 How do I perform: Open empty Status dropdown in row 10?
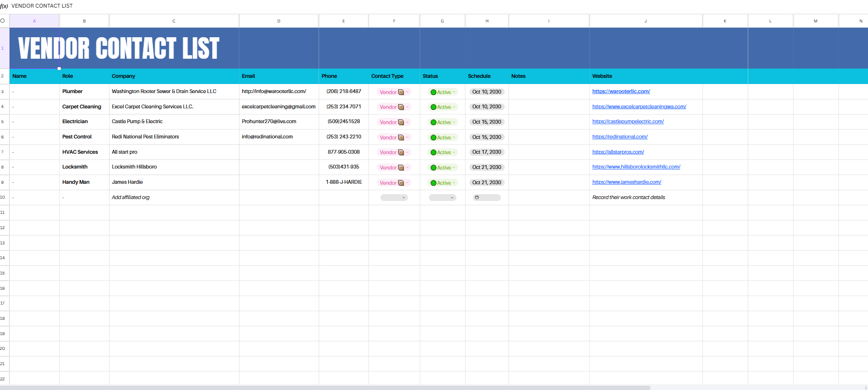coord(443,198)
